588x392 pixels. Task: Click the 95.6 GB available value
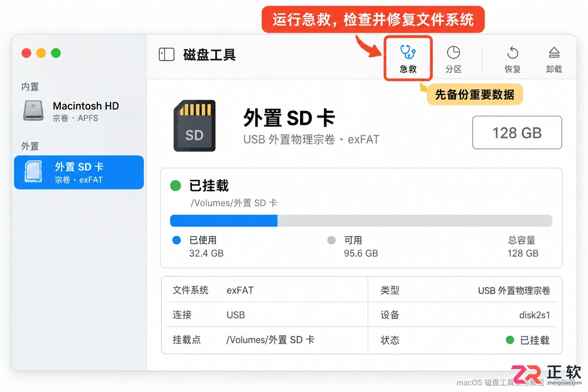pyautogui.click(x=361, y=253)
